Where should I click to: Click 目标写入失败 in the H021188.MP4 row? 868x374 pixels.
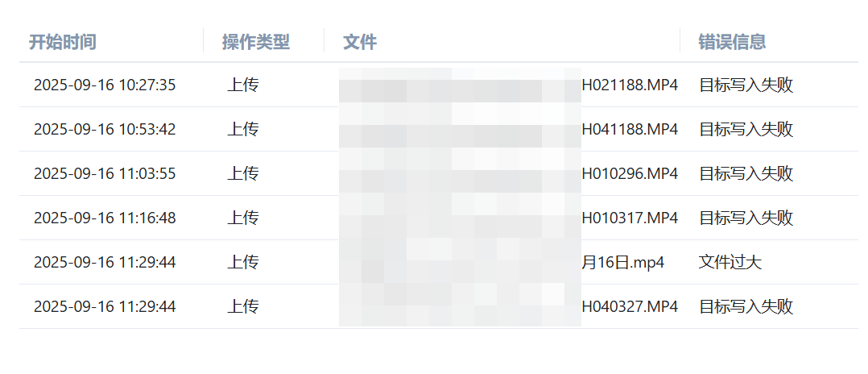(746, 85)
